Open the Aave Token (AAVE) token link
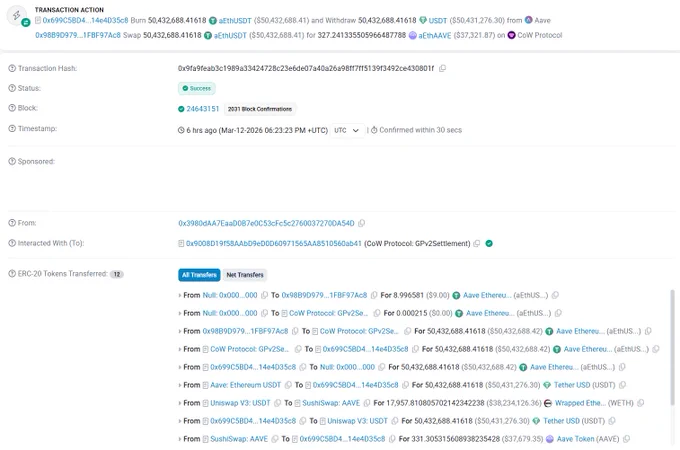680x450 pixels. [575, 439]
